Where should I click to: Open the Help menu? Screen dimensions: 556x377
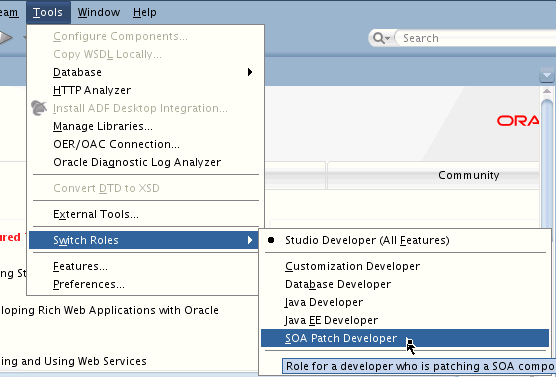tap(145, 12)
